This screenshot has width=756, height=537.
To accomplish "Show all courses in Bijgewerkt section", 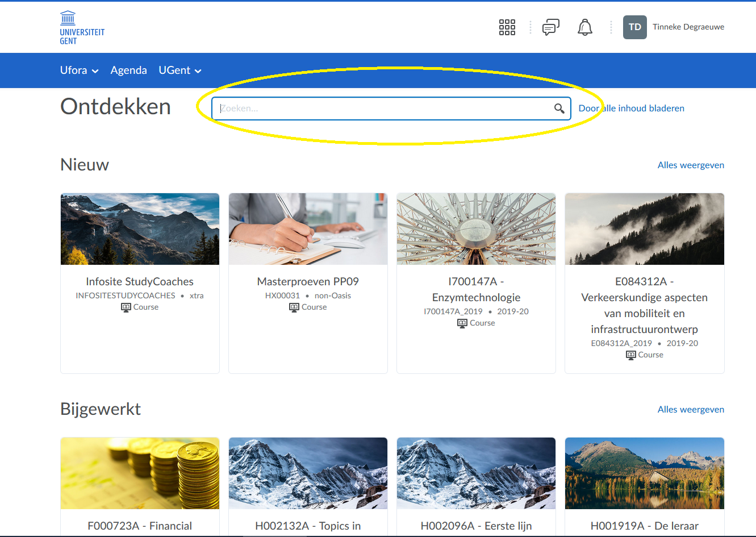I will pos(691,410).
